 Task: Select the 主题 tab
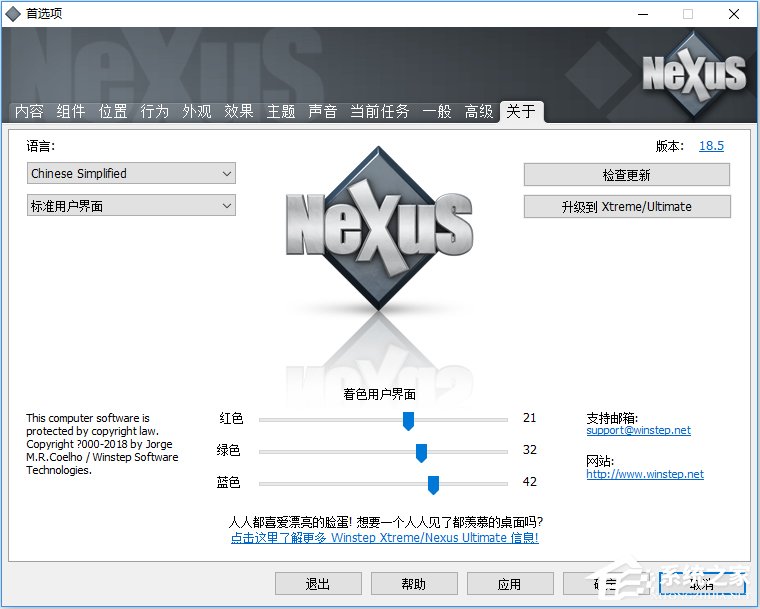(281, 112)
